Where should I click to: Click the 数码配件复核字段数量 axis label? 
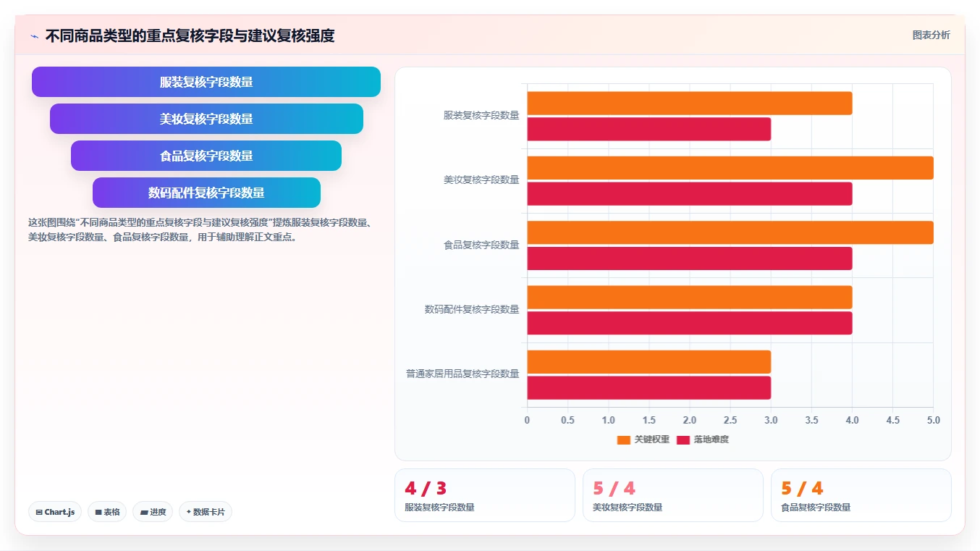click(472, 309)
